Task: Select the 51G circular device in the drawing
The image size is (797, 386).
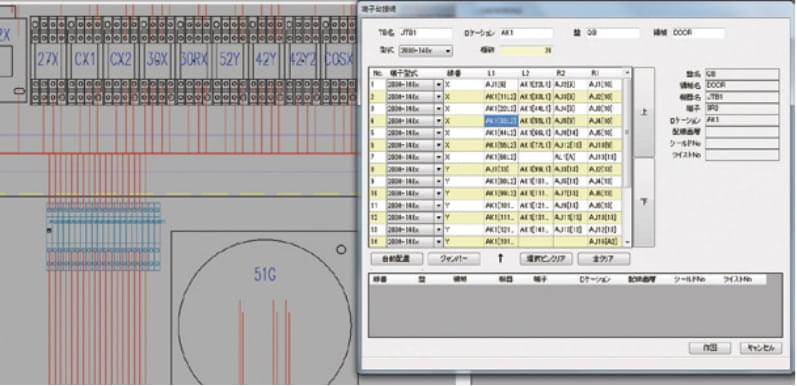Action: coord(265,311)
